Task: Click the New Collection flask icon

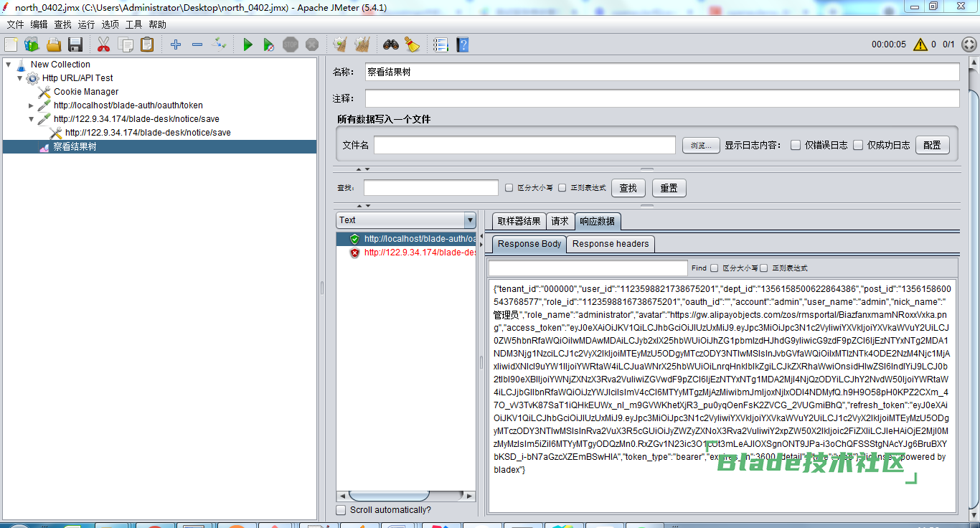Action: click(21, 65)
